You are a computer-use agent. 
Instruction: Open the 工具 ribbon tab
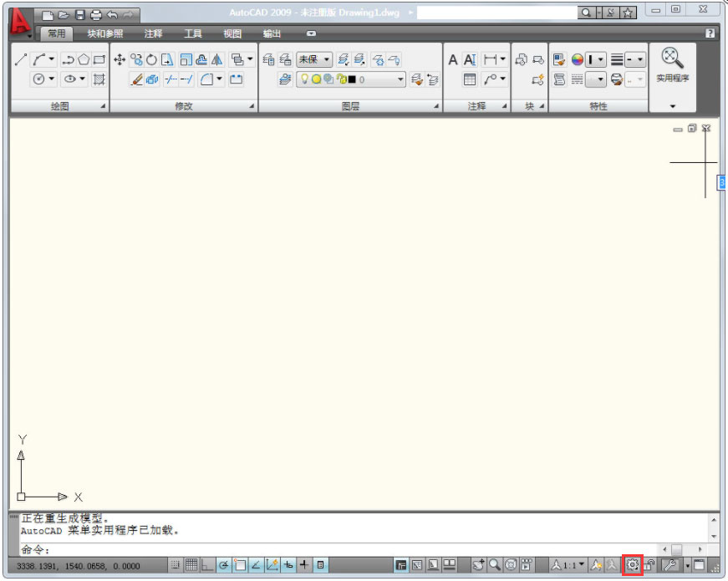[194, 33]
